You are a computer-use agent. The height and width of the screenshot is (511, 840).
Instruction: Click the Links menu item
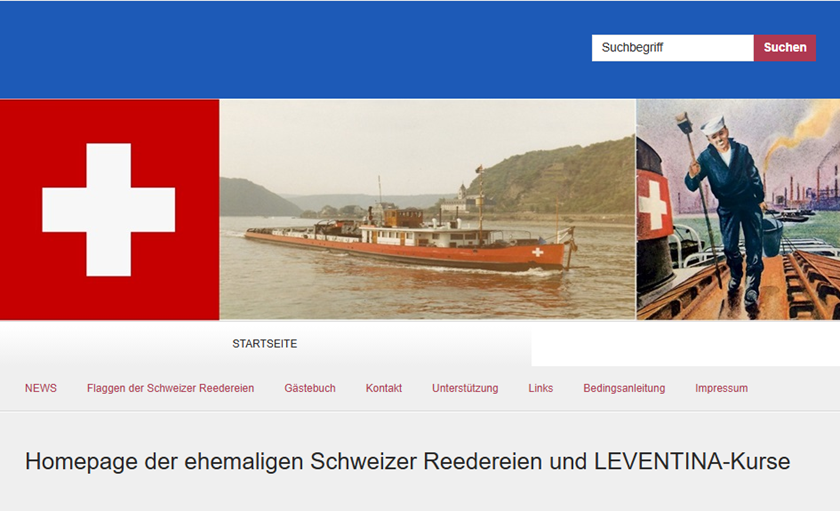(x=540, y=388)
